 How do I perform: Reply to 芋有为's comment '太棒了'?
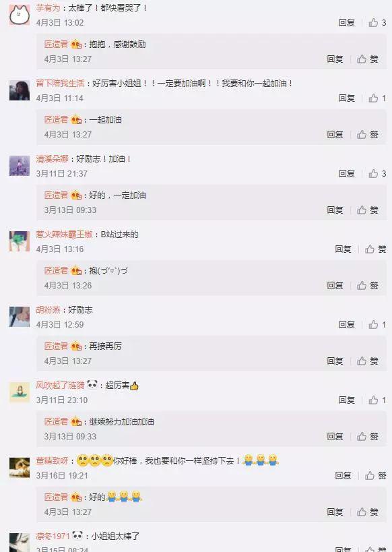click(347, 22)
